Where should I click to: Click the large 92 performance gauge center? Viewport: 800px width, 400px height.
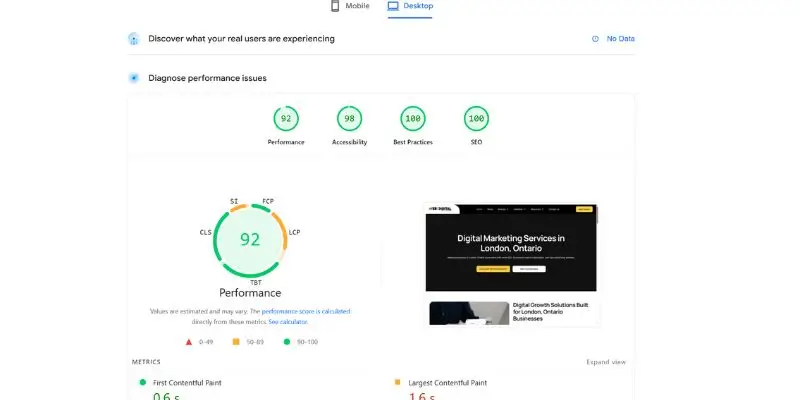tap(250, 240)
